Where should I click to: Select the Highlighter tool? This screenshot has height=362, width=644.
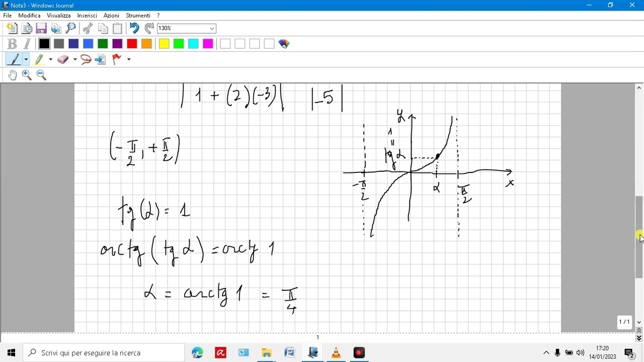coord(39,59)
